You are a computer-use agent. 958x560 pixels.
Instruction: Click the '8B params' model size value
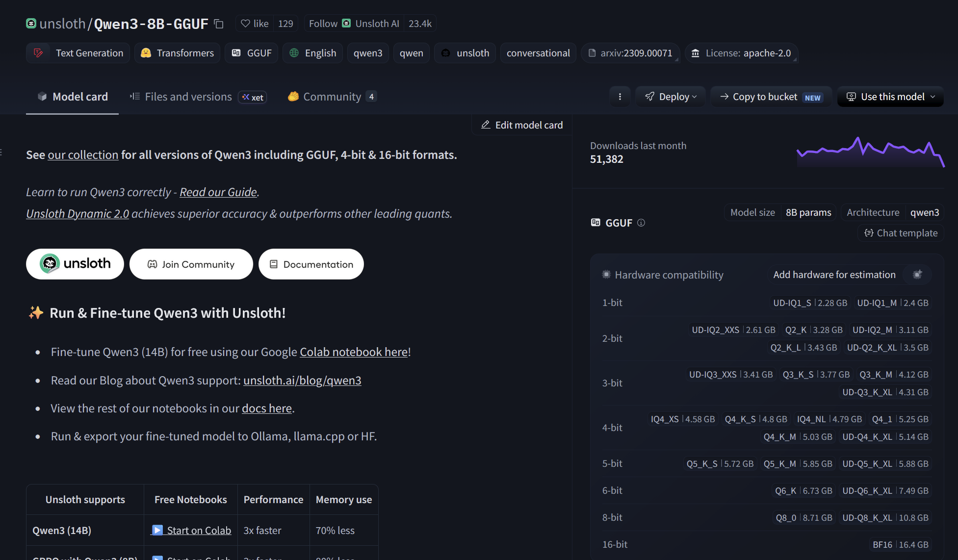(x=808, y=212)
